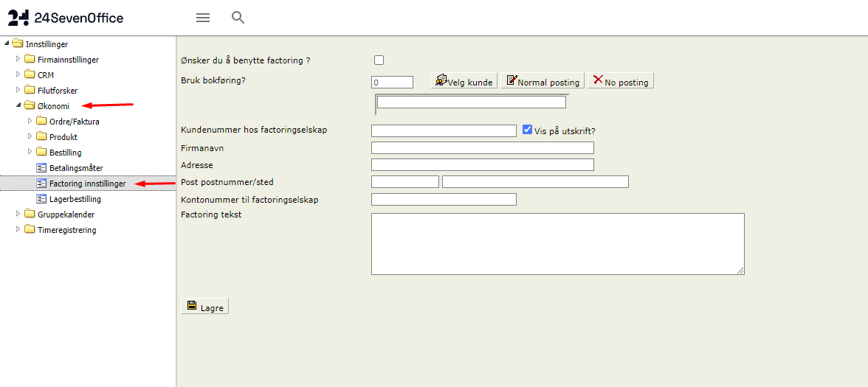Click the CRM folder icon
This screenshot has width=868, height=387.
click(x=30, y=75)
